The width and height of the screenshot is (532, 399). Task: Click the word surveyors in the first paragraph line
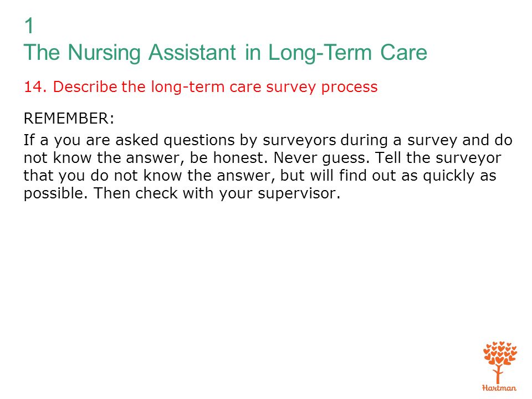(299, 140)
